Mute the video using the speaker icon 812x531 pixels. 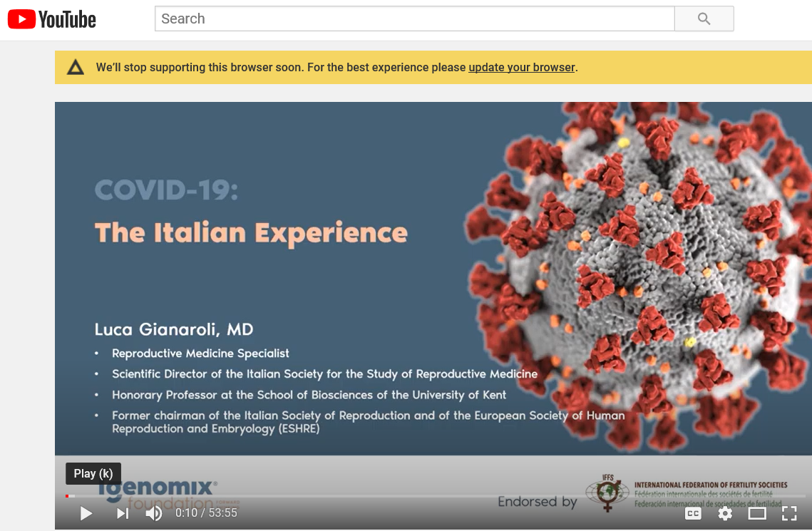(154, 513)
